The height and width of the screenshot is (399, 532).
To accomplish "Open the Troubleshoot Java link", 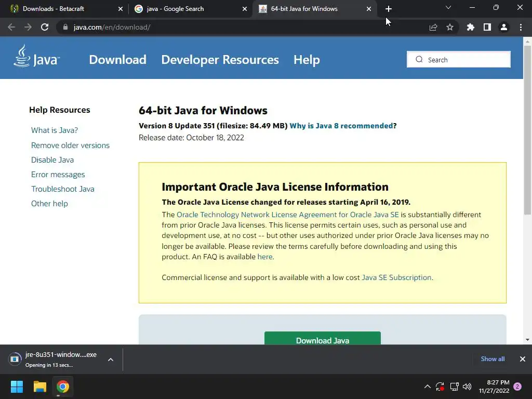I will pos(63,189).
